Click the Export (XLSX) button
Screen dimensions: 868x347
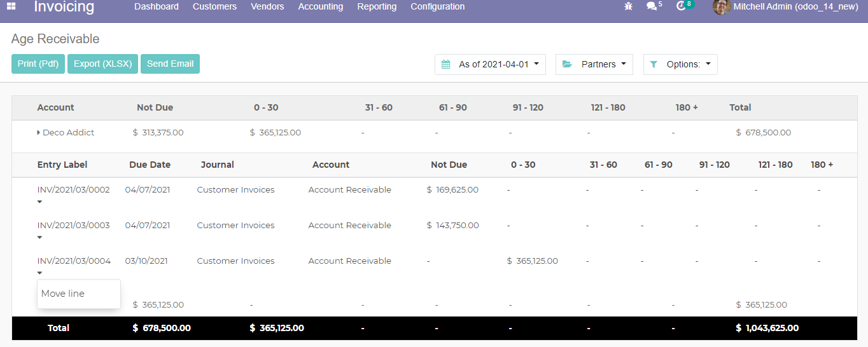[102, 64]
